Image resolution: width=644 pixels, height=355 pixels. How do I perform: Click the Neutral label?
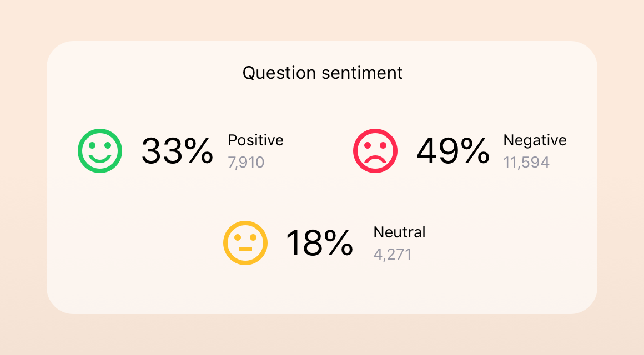pos(399,232)
